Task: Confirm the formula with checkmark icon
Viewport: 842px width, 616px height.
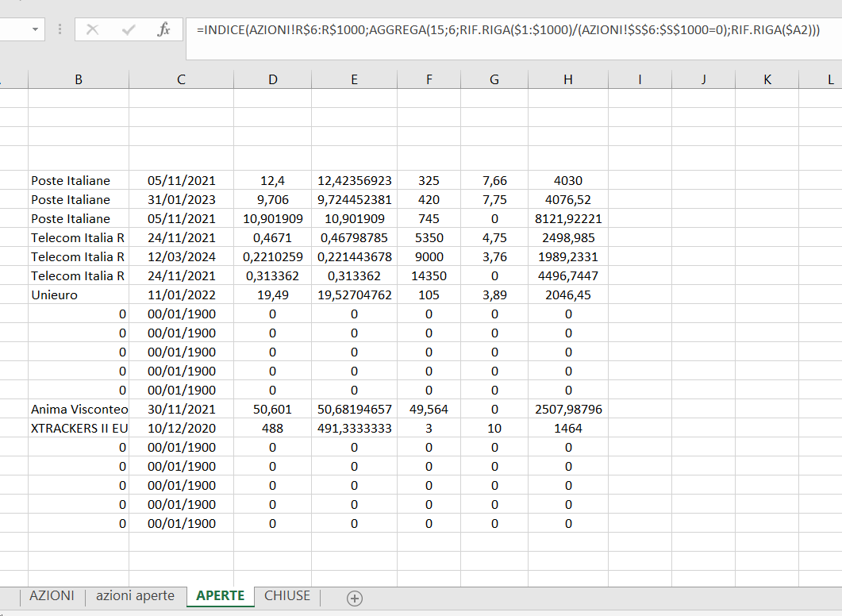Action: pyautogui.click(x=129, y=29)
